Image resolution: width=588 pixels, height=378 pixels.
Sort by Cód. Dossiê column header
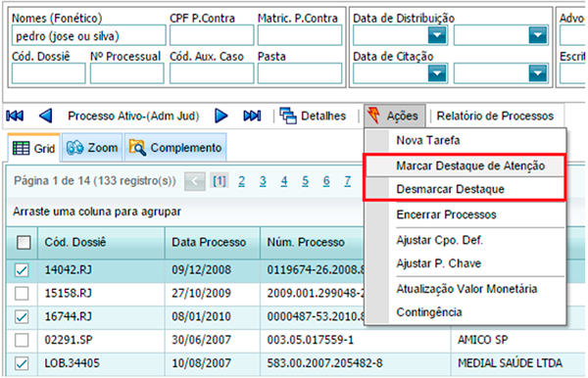click(x=101, y=243)
